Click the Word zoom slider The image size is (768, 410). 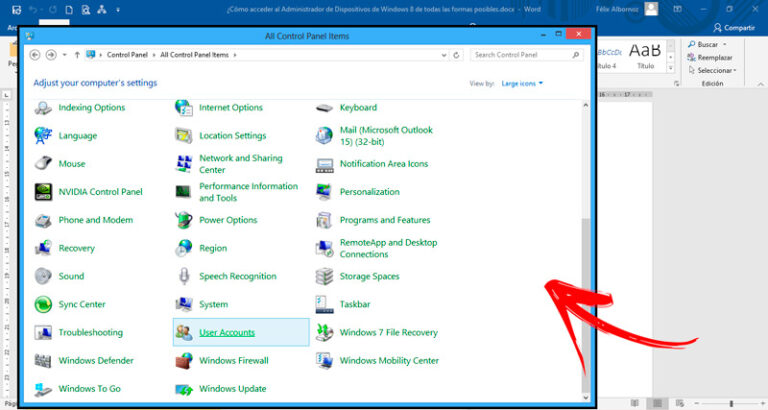pos(731,404)
